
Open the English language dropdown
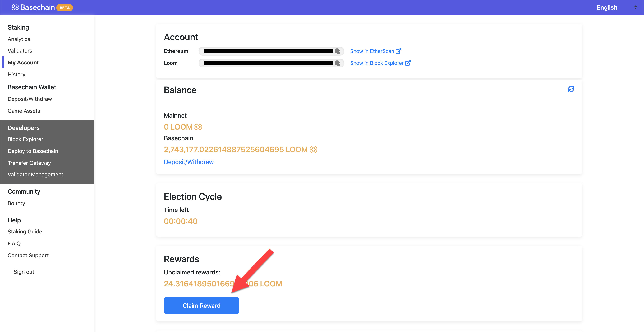(x=607, y=7)
